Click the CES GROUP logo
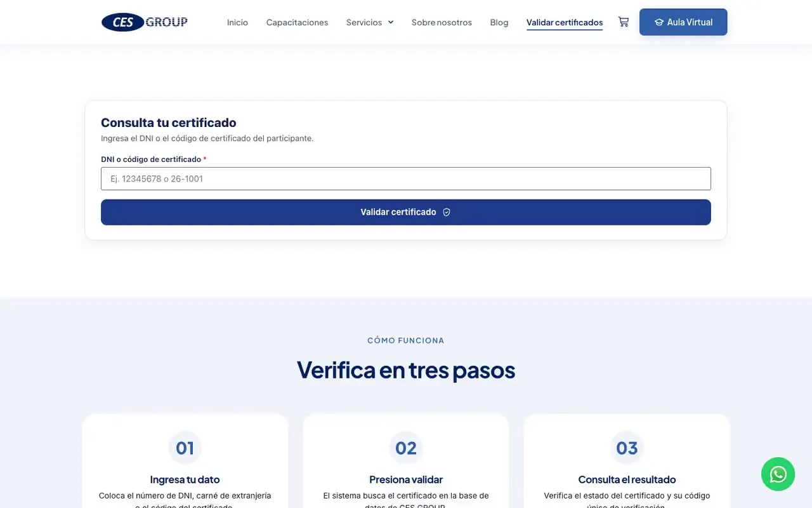812x508 pixels. click(145, 22)
